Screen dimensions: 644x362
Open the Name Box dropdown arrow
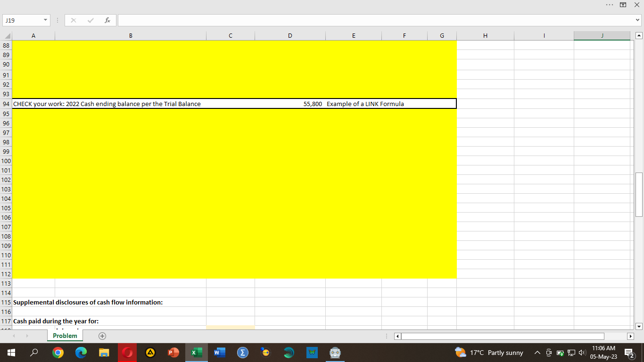tap(46, 20)
